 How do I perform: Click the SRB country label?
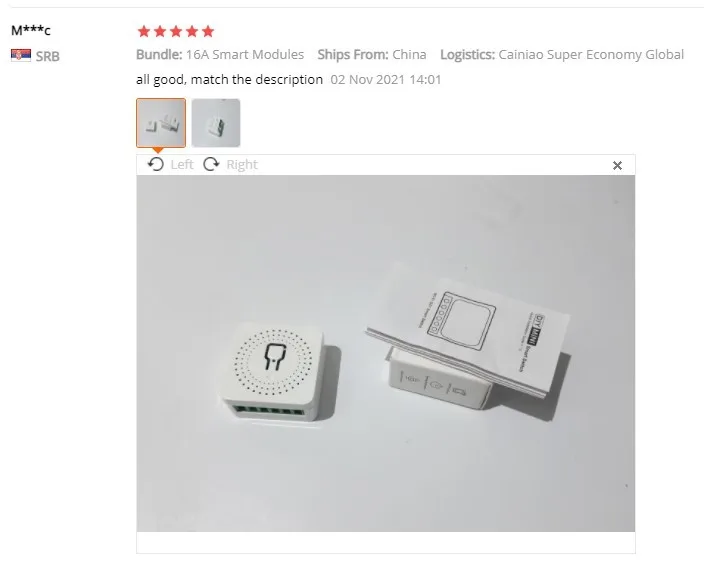[x=48, y=56]
